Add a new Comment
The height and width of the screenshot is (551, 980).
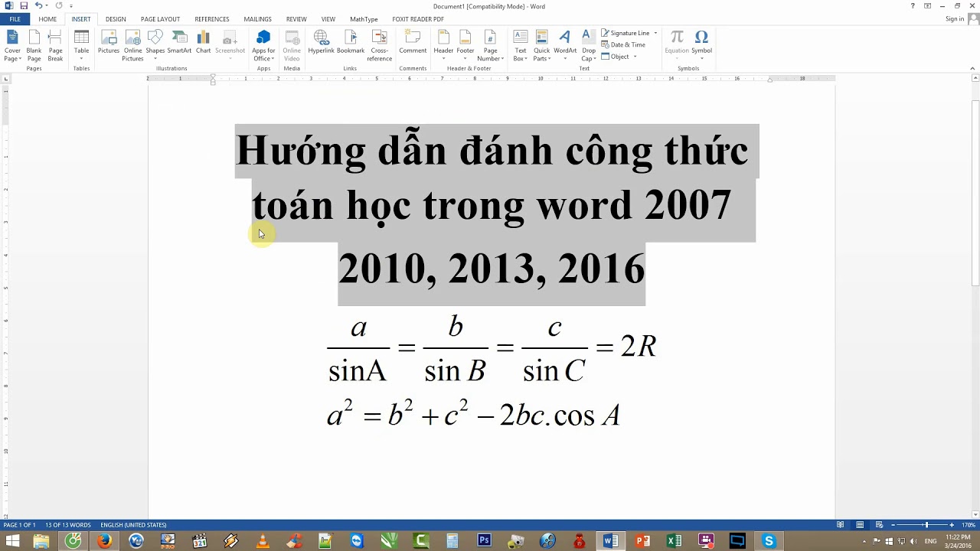[413, 43]
